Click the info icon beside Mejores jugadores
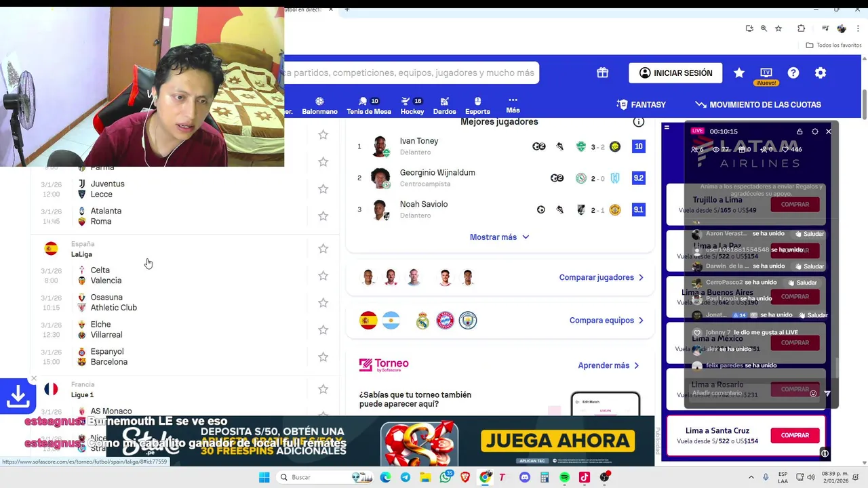 coord(638,122)
